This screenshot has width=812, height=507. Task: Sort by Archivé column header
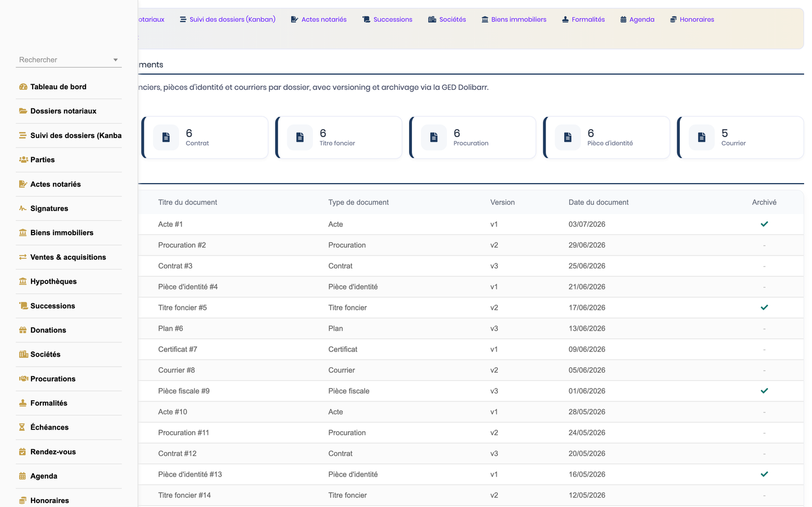(x=764, y=203)
